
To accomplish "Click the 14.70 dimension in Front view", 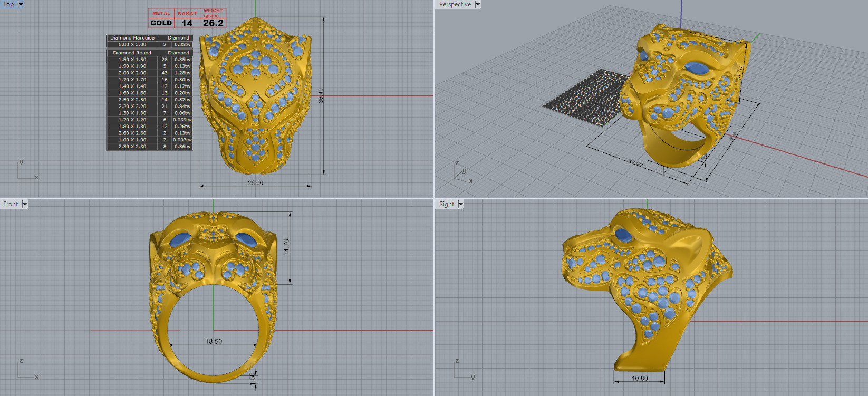I will 286,247.
